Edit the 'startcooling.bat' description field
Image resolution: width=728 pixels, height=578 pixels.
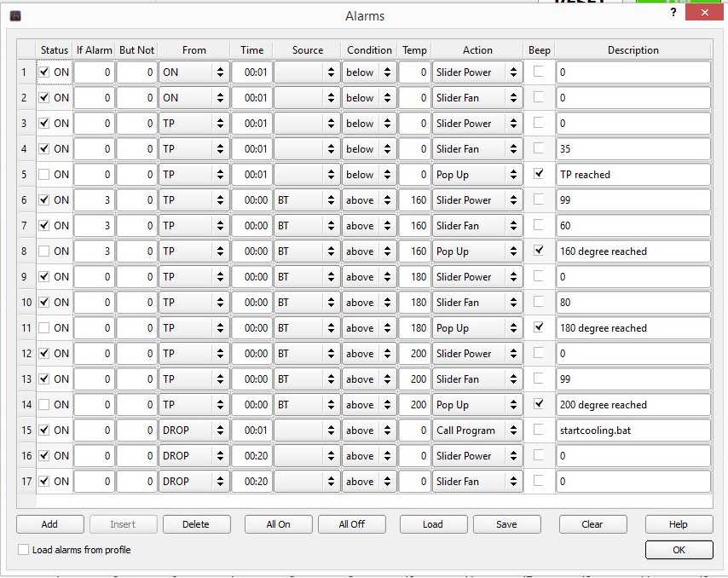[x=633, y=431]
